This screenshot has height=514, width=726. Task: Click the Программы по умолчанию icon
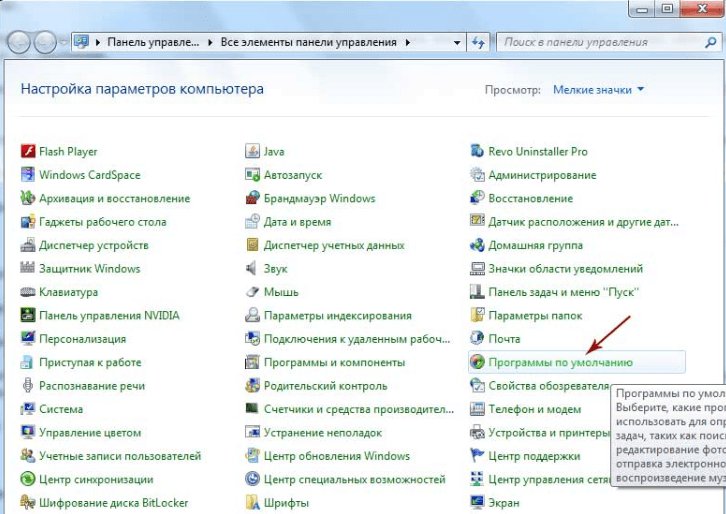click(x=477, y=362)
